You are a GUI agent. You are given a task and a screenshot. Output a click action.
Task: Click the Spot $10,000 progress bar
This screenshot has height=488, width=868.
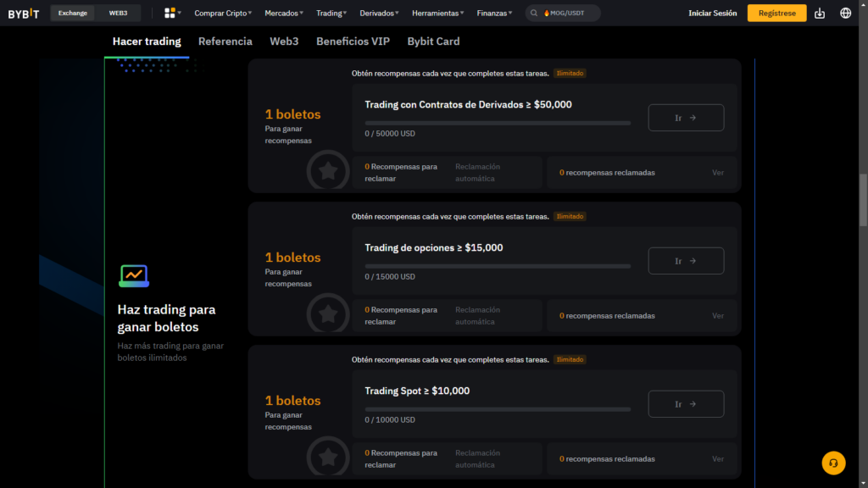point(498,409)
